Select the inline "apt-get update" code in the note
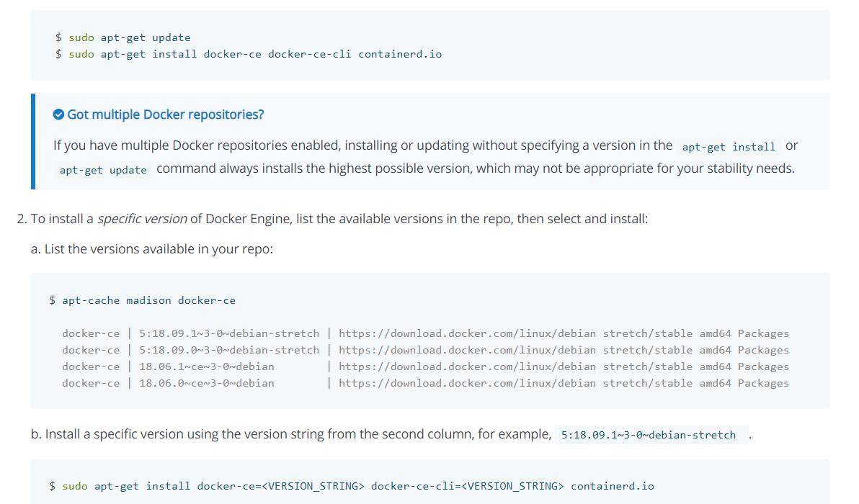This screenshot has width=859, height=504. pyautogui.click(x=103, y=170)
